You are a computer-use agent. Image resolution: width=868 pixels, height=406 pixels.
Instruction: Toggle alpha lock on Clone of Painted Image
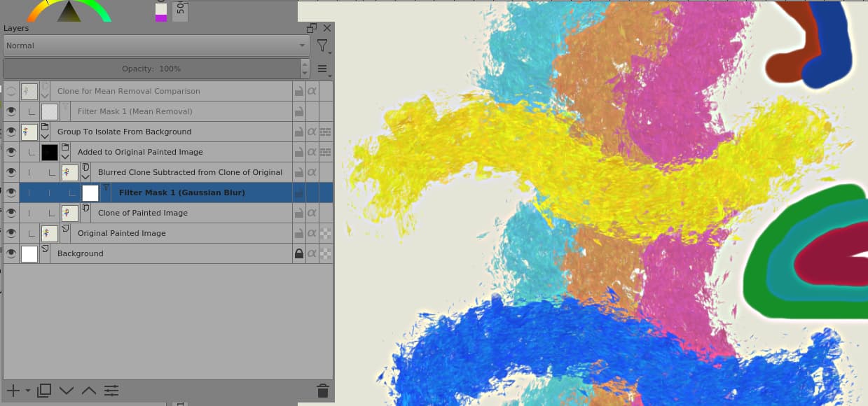coord(312,213)
